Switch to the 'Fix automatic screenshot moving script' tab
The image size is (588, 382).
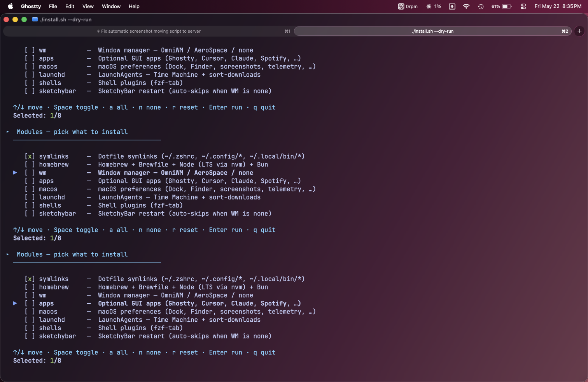149,31
